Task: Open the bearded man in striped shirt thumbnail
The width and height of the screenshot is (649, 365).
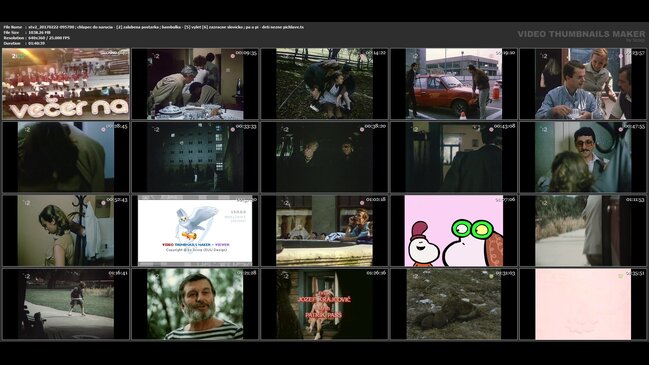Action: click(195, 304)
